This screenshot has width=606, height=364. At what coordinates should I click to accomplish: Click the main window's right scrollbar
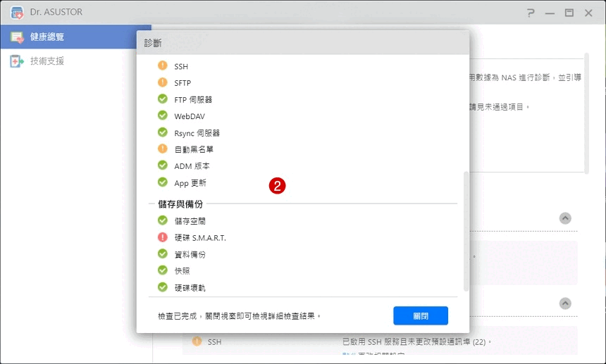(587, 113)
